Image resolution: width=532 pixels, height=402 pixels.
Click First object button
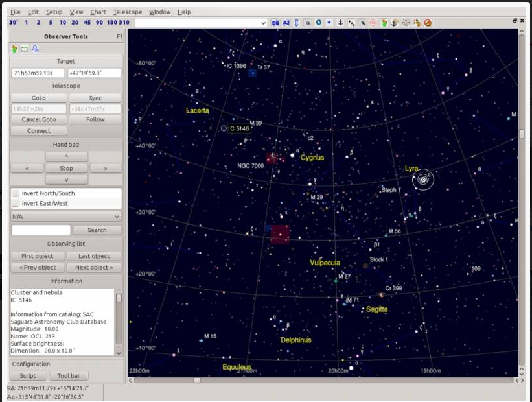pos(38,256)
